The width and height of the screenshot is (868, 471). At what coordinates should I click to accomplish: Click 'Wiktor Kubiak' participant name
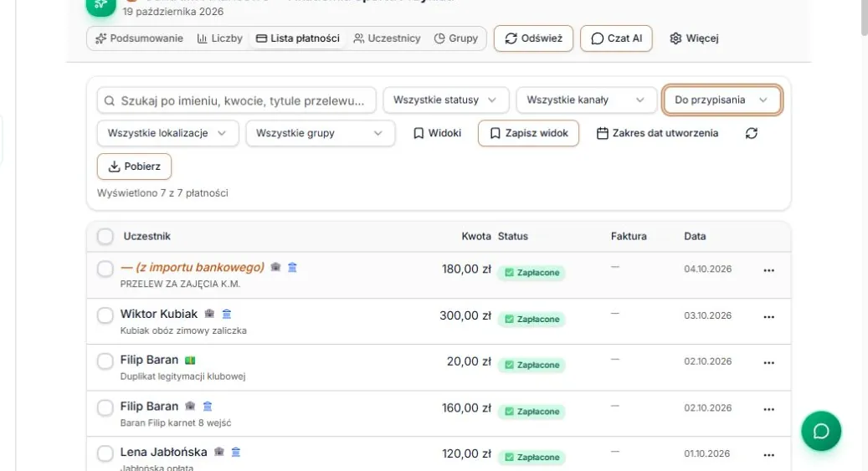click(x=159, y=314)
